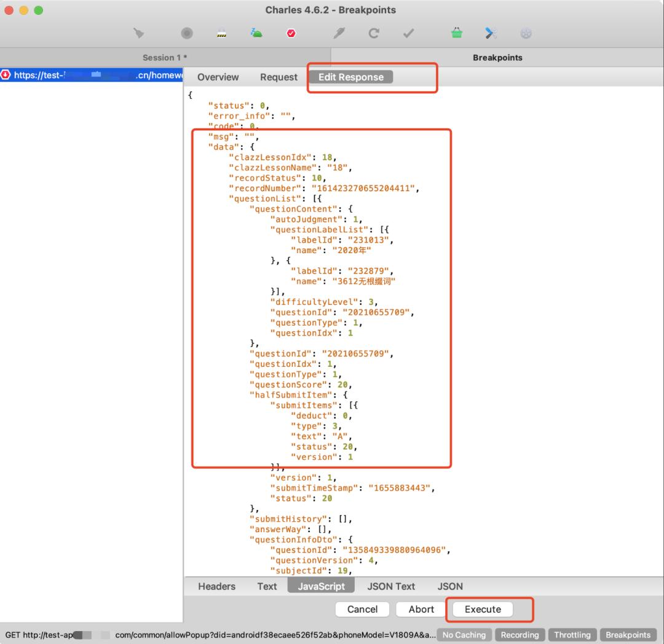Toggle Throttling in the status bar
Image resolution: width=664 pixels, height=644 pixels.
572,635
